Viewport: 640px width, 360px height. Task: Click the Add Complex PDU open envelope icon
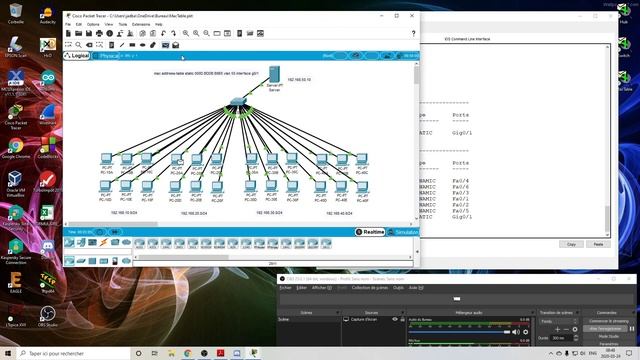[176, 45]
